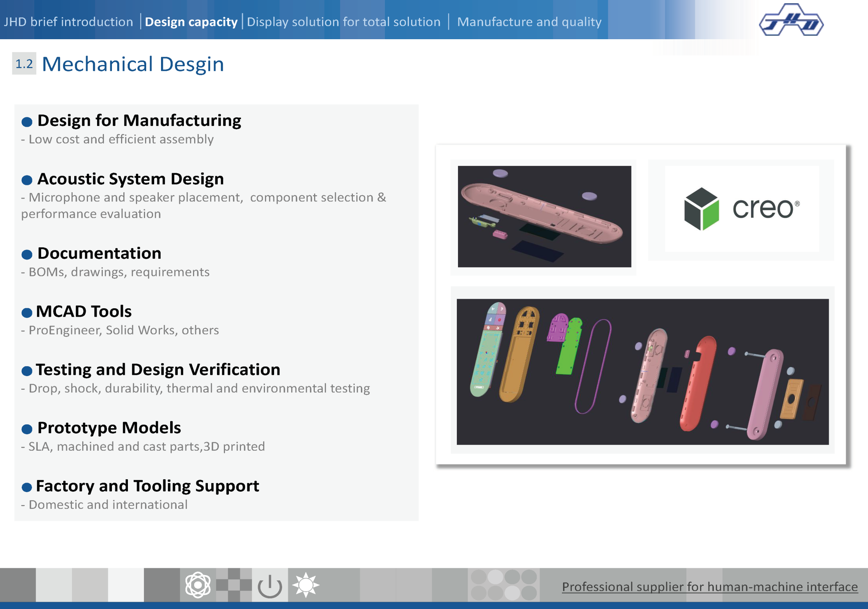Click the JHD company logo

click(791, 21)
